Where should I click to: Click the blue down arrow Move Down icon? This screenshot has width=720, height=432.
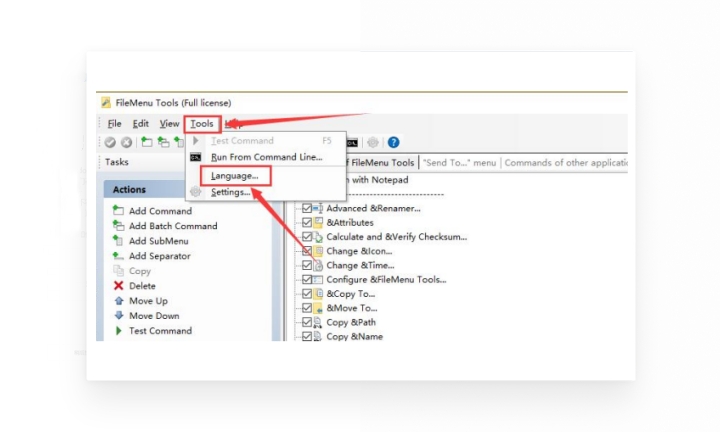(x=118, y=315)
